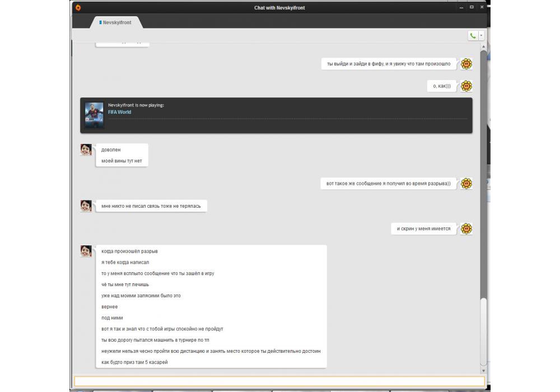Click the line 'чё ты мне тут лечишь'
The image size is (560, 392).
125,284
